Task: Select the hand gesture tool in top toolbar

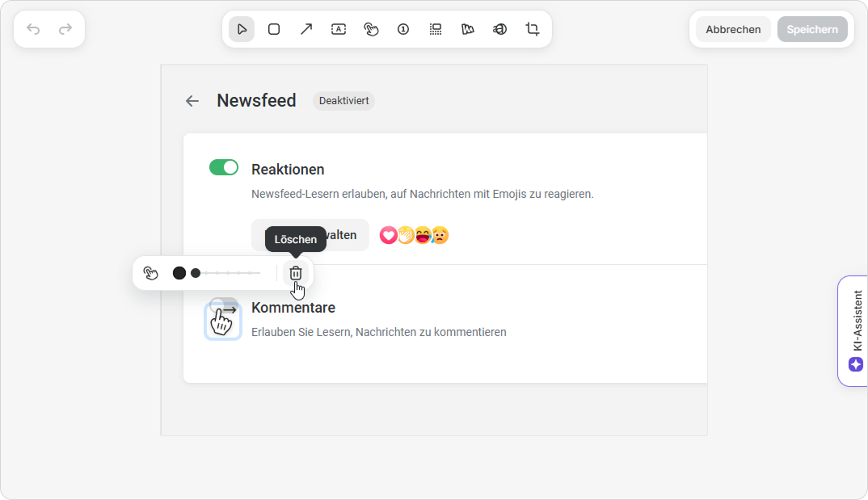Action: click(x=371, y=29)
